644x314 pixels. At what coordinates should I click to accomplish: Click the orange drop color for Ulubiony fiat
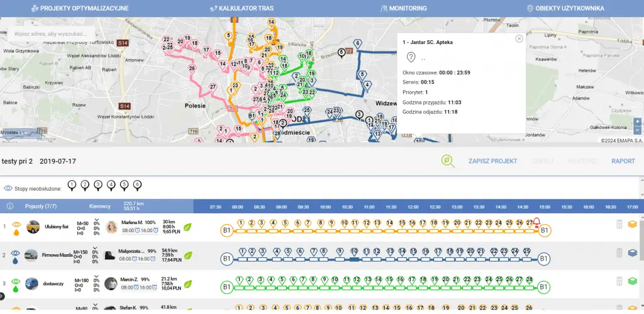[x=16, y=232]
